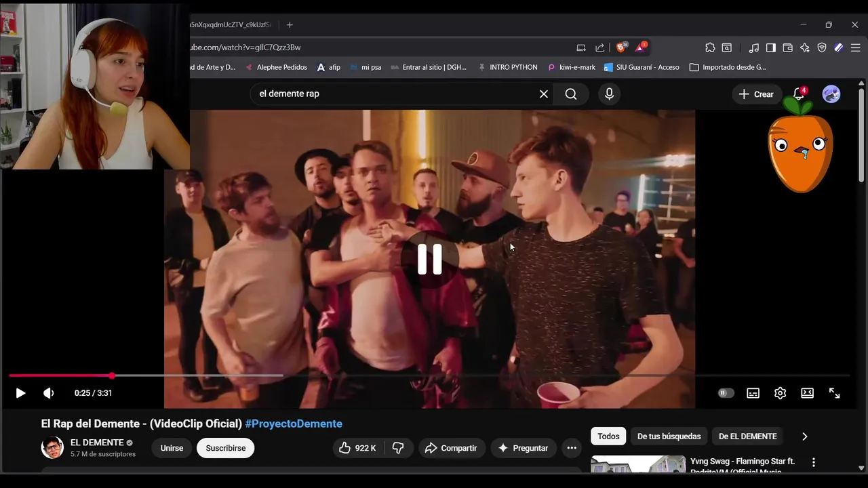Open the Alephee Pedidos bookmark

(x=276, y=67)
